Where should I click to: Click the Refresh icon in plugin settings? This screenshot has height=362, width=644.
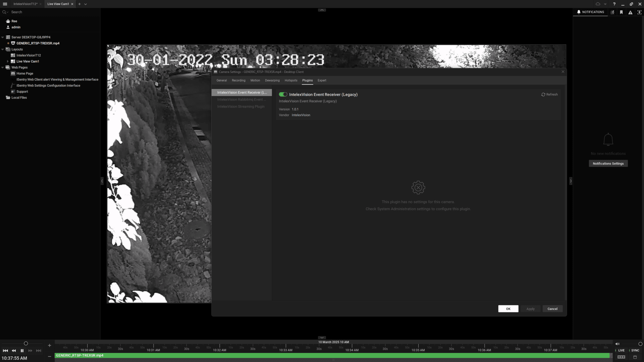coord(543,95)
